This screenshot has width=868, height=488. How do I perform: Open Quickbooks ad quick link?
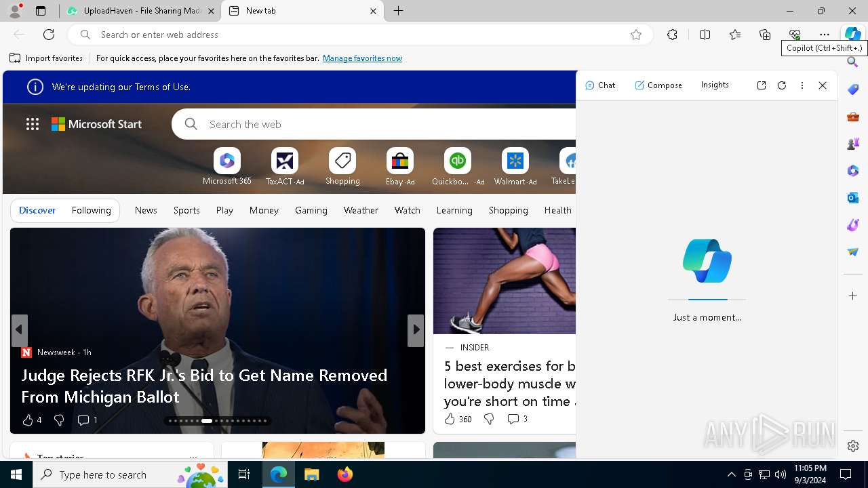pos(458,167)
